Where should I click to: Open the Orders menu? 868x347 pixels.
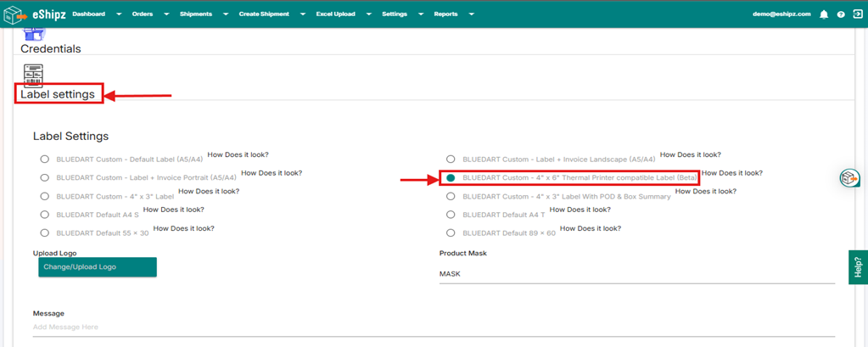[143, 14]
